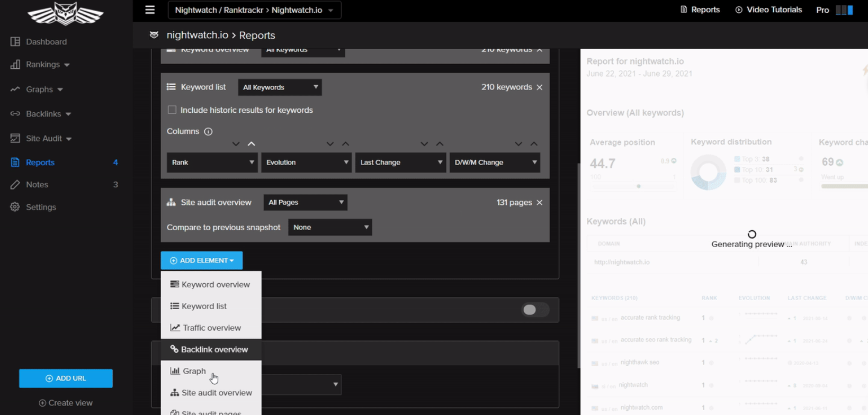Open the Rank column dropdown

[212, 163]
